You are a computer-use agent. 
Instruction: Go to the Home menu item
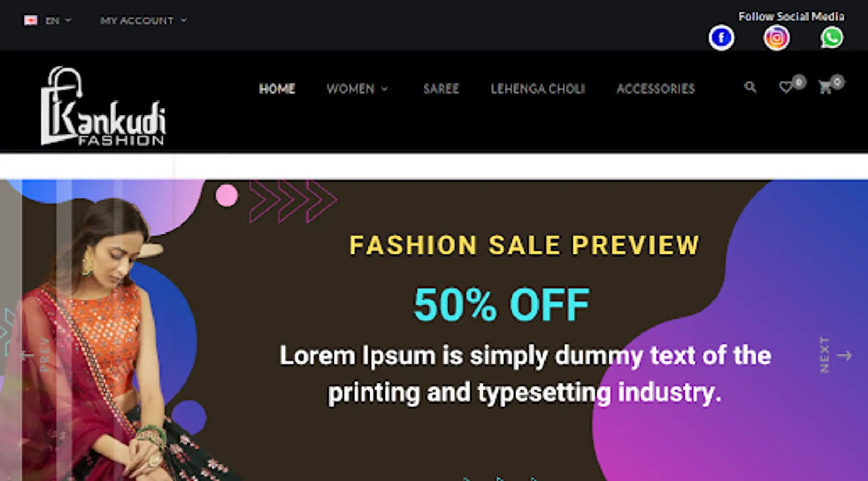click(277, 89)
